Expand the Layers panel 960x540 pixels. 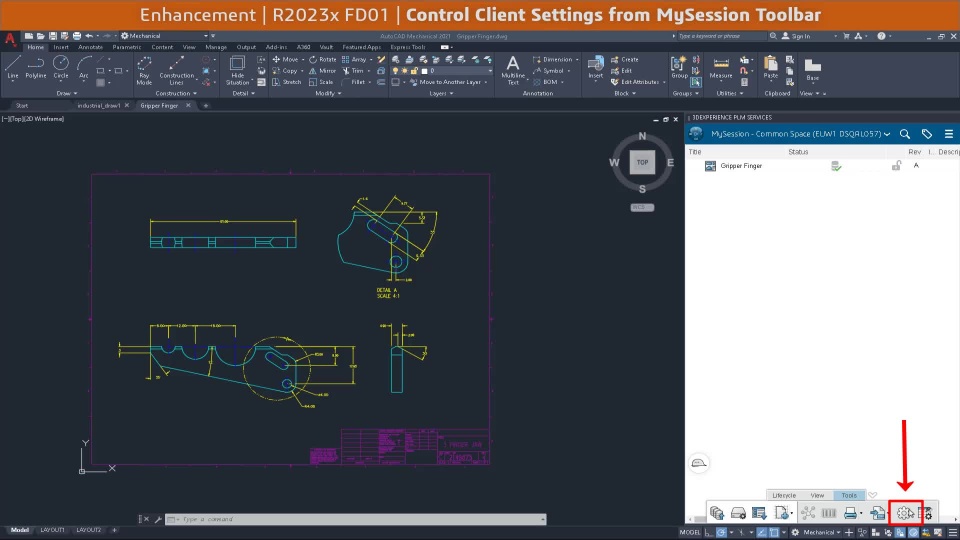tap(441, 94)
